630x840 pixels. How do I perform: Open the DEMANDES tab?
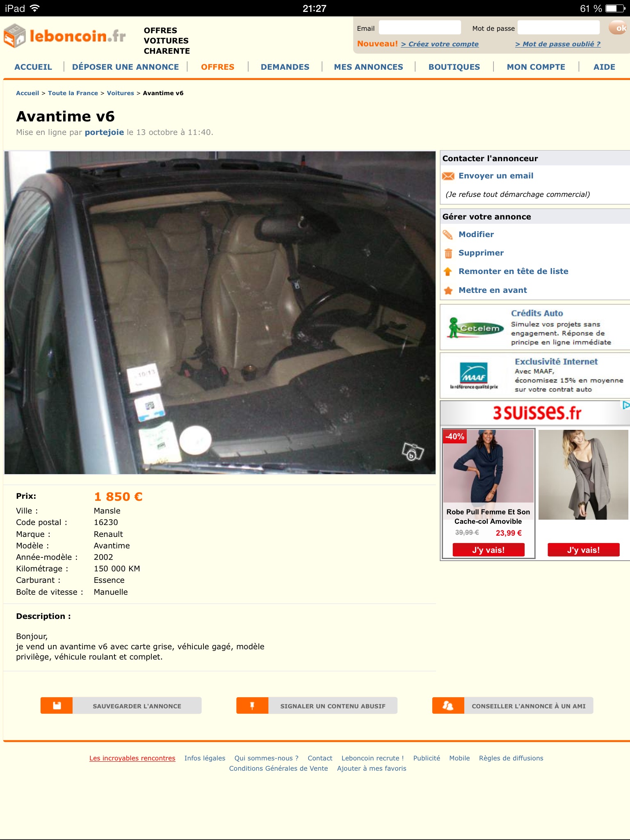coord(285,67)
